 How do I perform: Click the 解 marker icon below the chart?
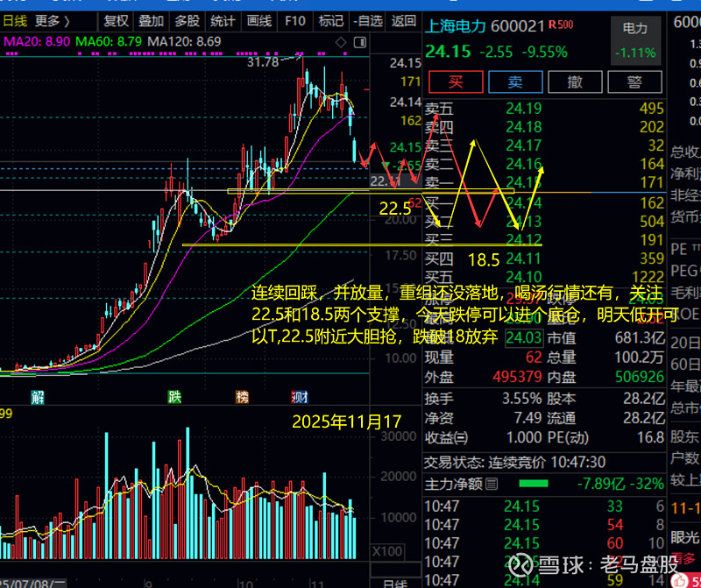pos(38,397)
